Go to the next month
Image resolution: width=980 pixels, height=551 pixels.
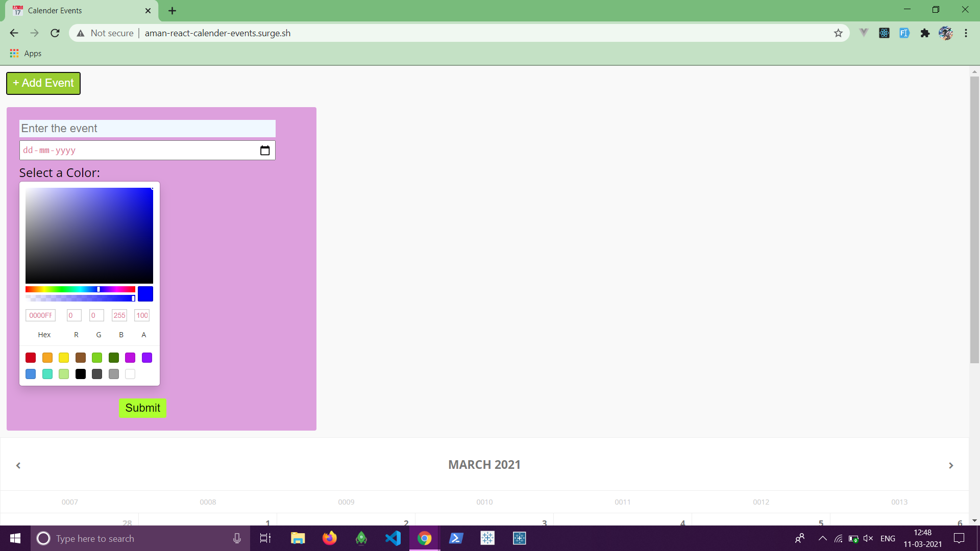click(950, 465)
